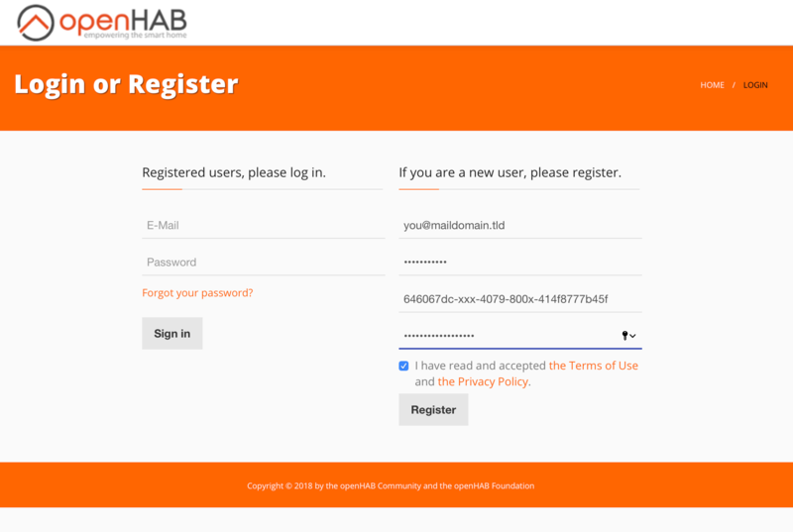Screen dimensions: 793x532
Task: Go to HOME in the breadcrumb
Action: [x=712, y=85]
